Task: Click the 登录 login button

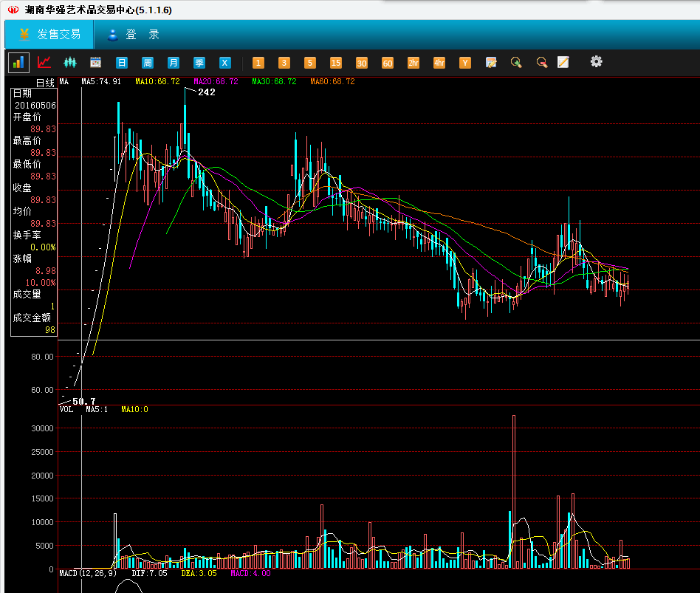Action: tap(134, 35)
